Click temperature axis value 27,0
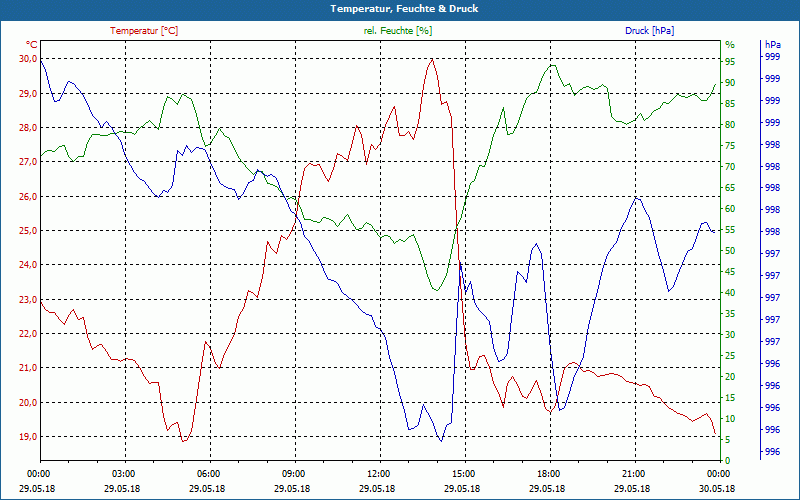This screenshot has height=500, width=800. (28, 162)
